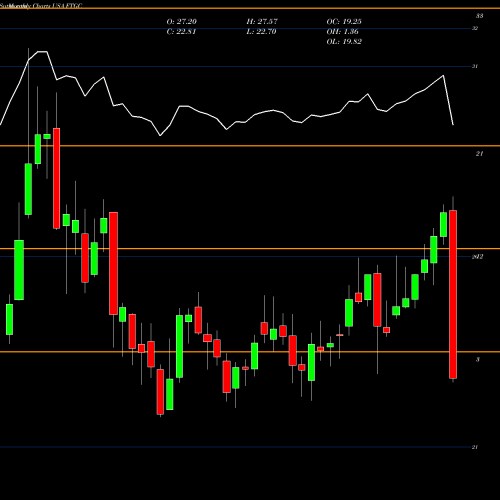Click the 33 price axis label
Screen dimensions: 500x500
[x=480, y=16]
